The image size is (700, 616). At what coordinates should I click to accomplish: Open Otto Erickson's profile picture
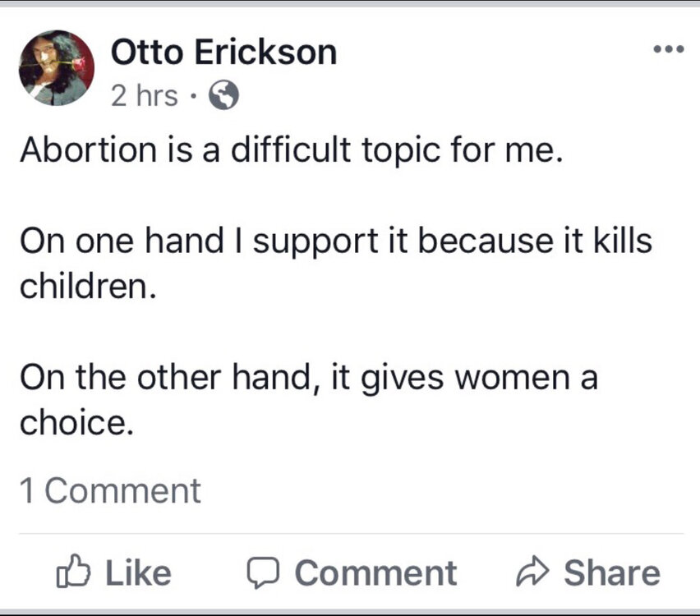click(x=57, y=68)
